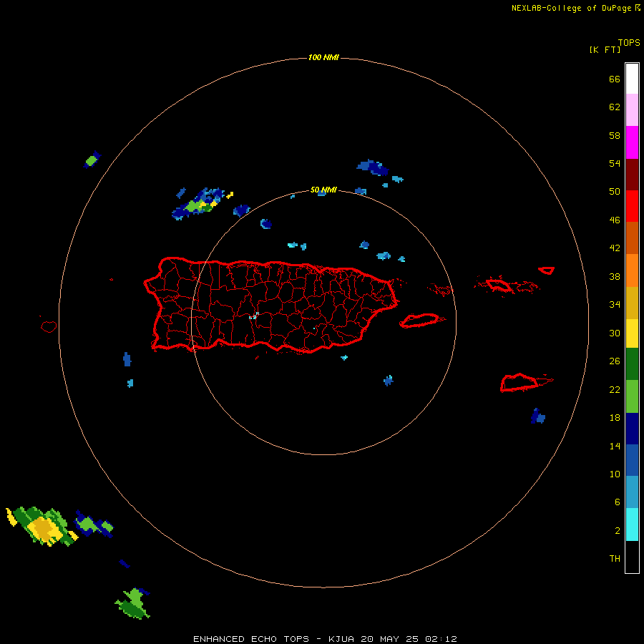Click the "14" legend value
Viewport: 644px width, 644px height.
tap(615, 446)
